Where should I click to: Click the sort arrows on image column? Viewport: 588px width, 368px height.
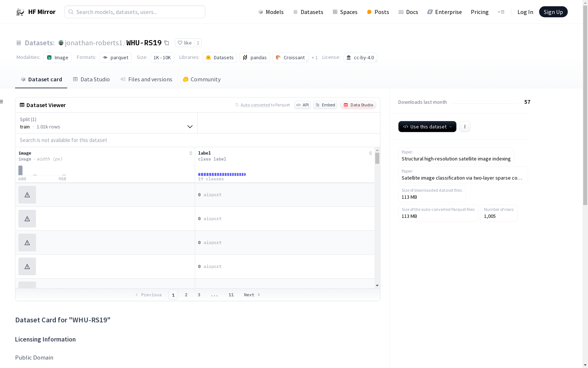[x=191, y=153]
